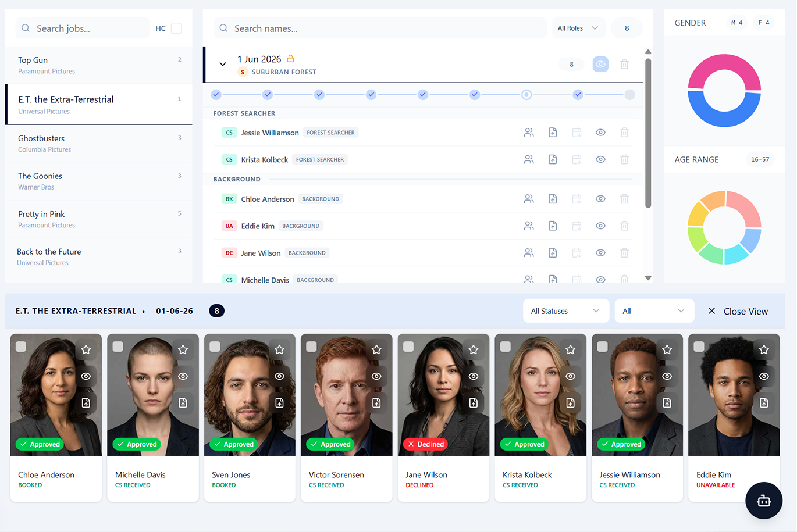797x532 pixels.
Task: Click the chatbot robot icon button
Action: click(764, 501)
